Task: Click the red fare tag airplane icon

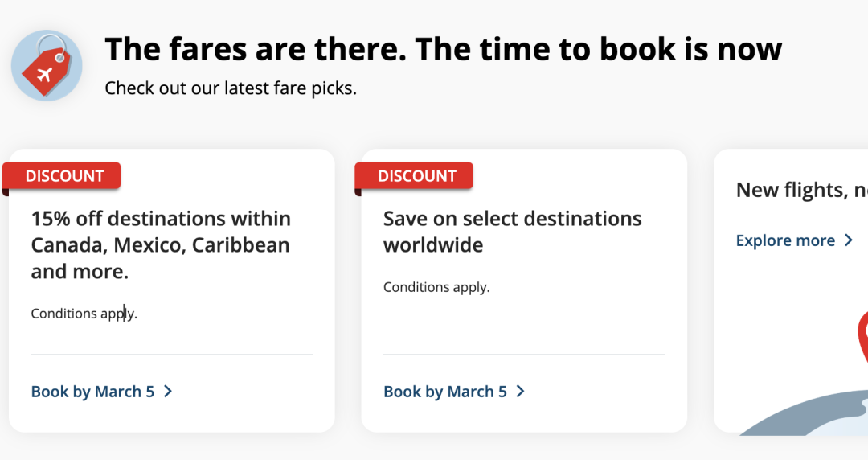Action: click(47, 65)
